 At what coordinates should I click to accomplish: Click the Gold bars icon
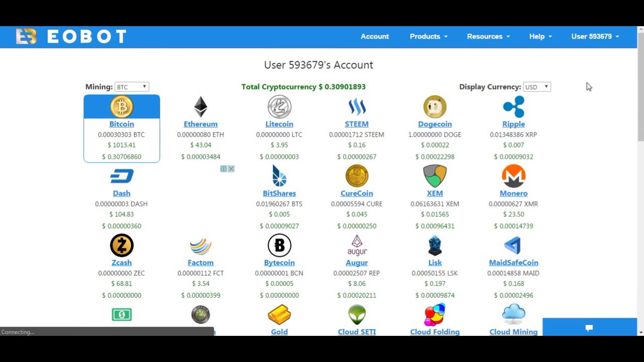(279, 315)
